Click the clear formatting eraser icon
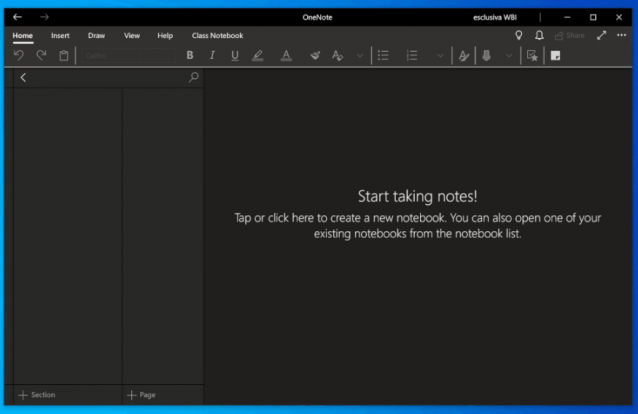This screenshot has height=414, width=638. (x=315, y=55)
